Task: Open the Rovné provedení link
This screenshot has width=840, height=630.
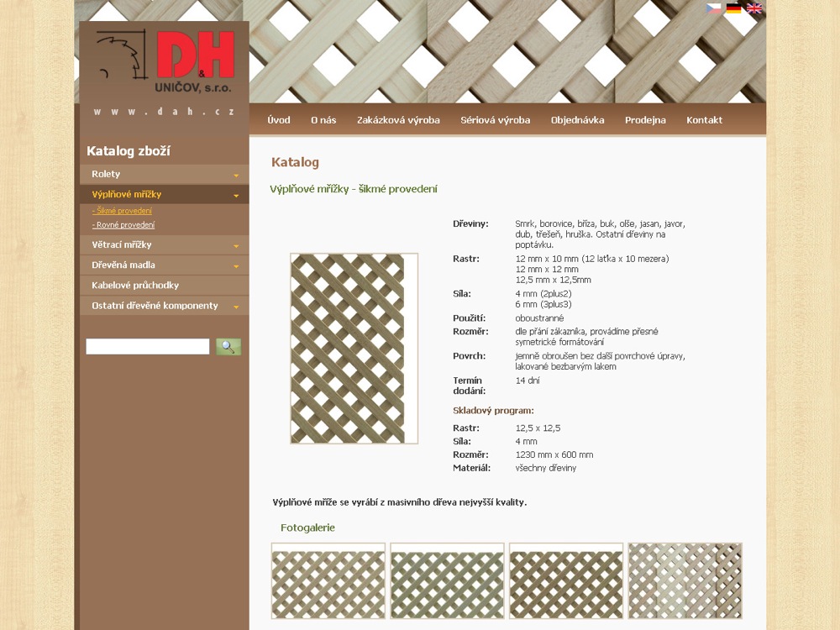Action: click(124, 225)
